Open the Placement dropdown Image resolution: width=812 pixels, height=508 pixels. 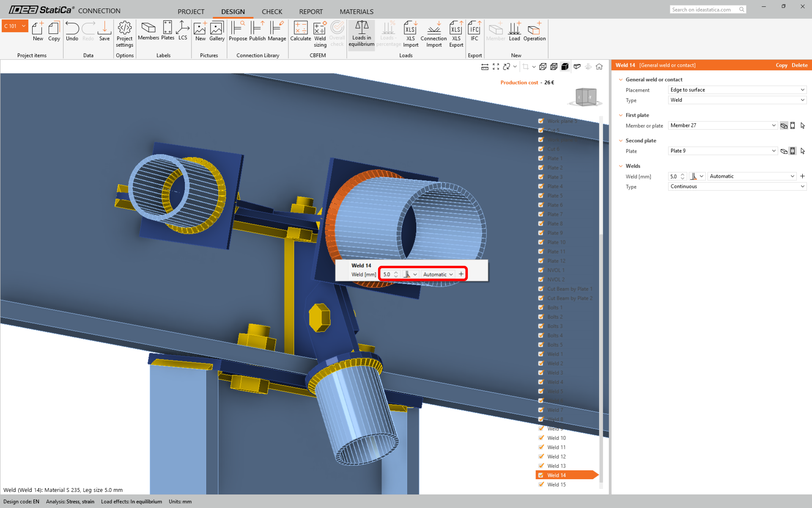[x=737, y=90]
